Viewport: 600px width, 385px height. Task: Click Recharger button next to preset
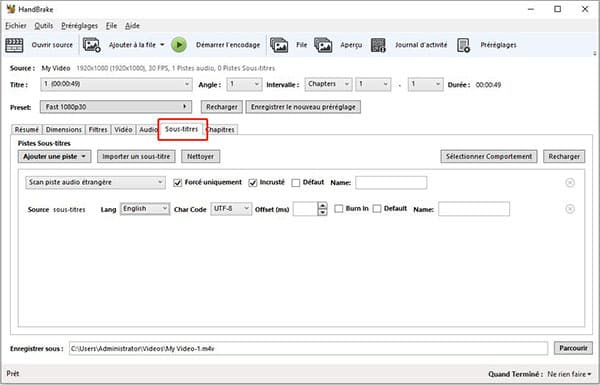point(222,107)
